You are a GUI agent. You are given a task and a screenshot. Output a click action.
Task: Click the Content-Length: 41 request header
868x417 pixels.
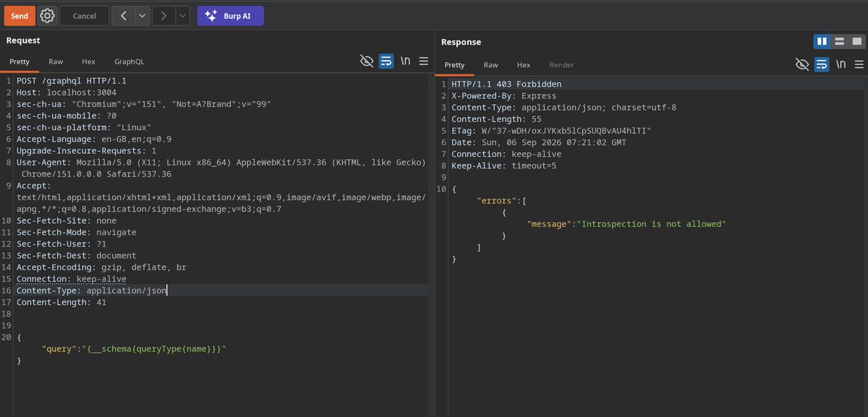61,302
